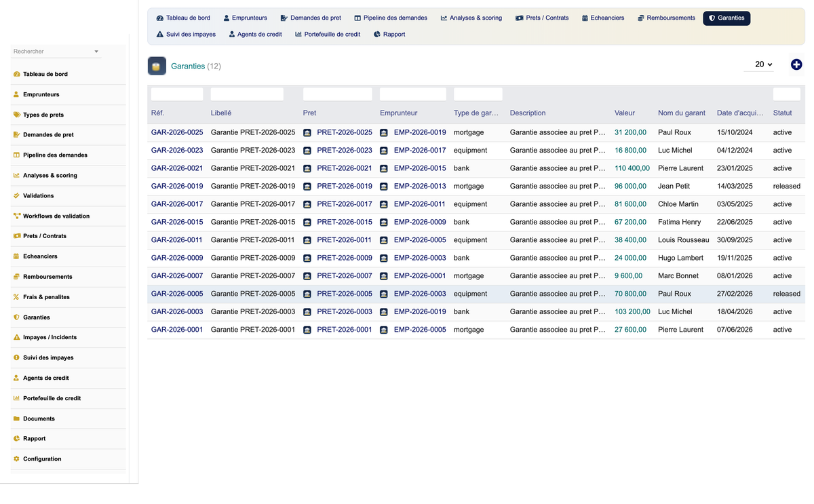Click the Suivi des impayes warning icon in tabs
Image resolution: width=814 pixels, height=504 pixels.
[160, 34]
